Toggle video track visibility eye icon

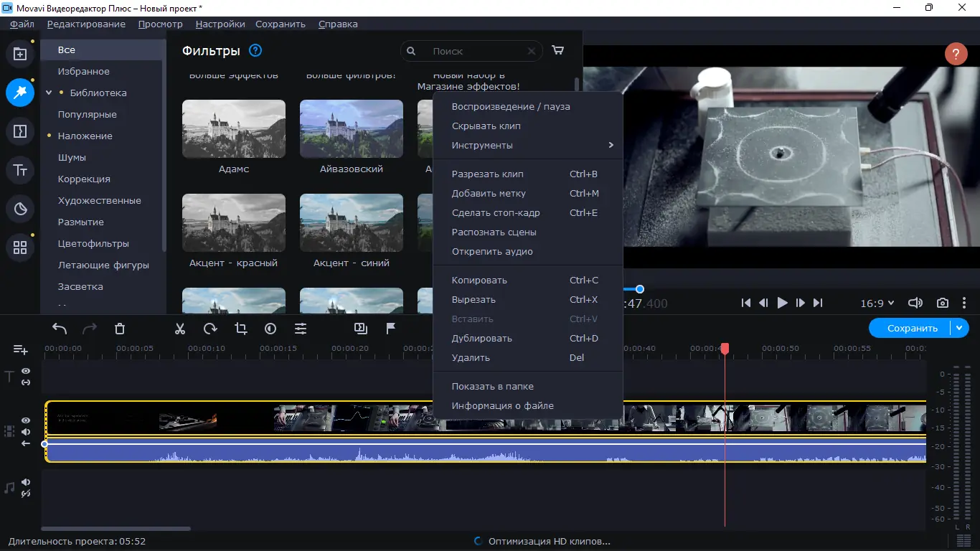[25, 420]
